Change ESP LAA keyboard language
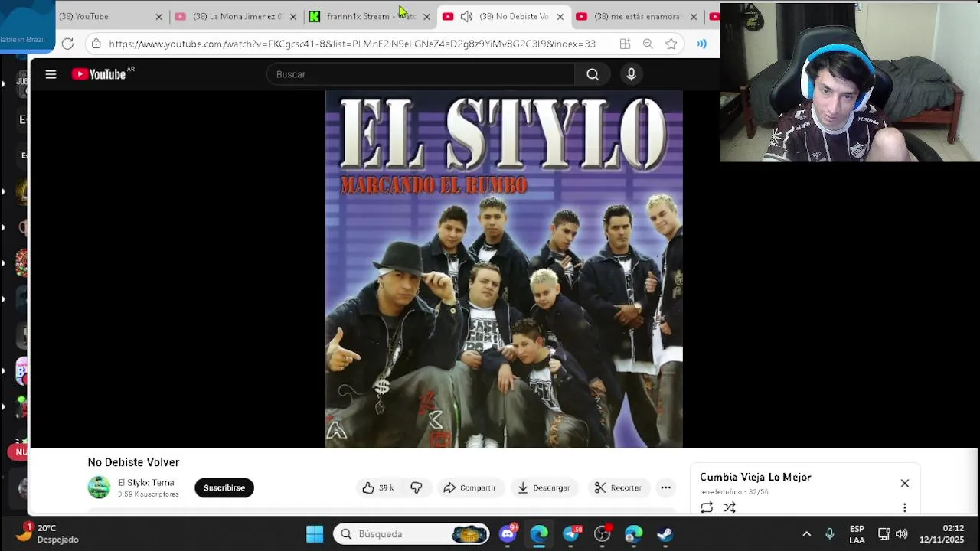 point(857,534)
